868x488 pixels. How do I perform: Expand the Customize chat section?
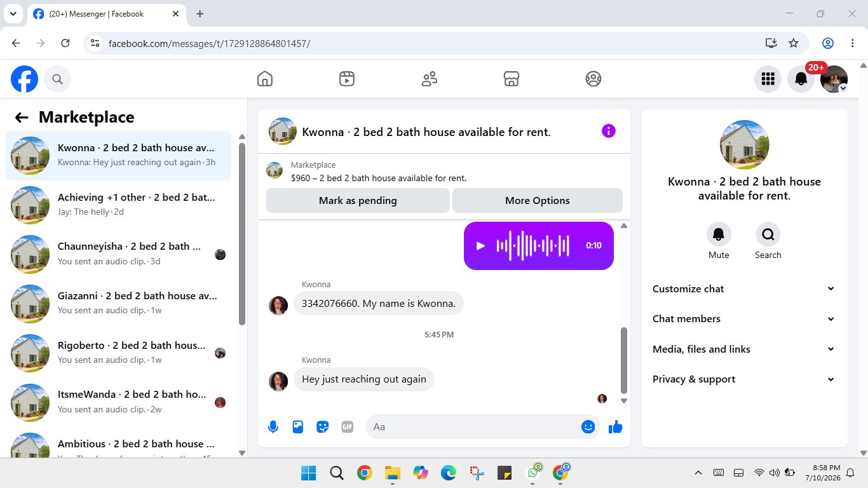tap(744, 289)
